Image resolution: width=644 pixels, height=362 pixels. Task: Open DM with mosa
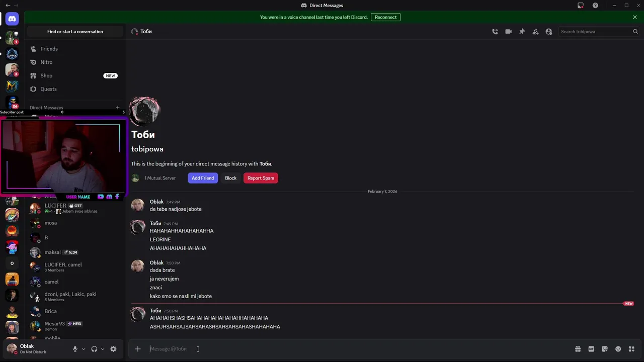tap(75, 223)
